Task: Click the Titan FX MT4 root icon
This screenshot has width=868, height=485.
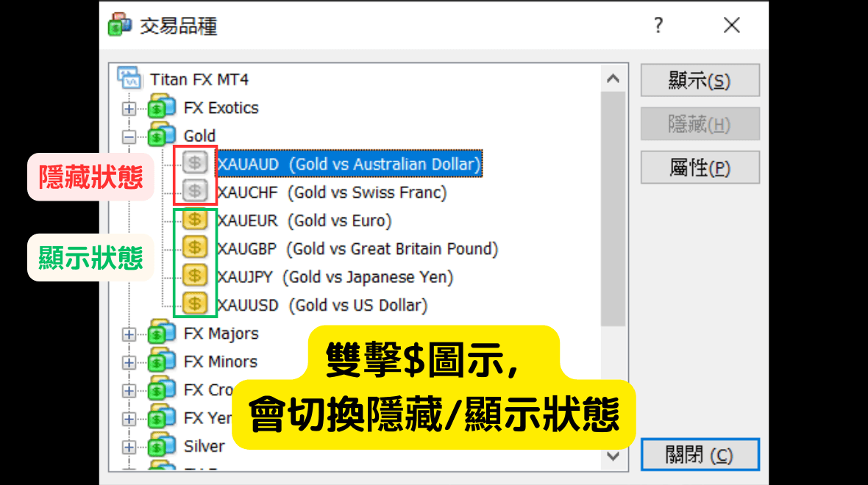Action: 129,79
